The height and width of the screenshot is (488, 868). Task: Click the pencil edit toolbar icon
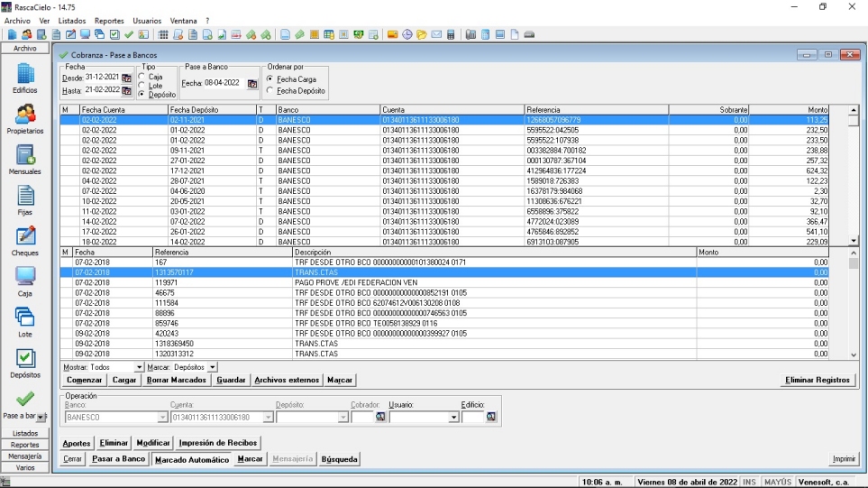click(x=71, y=34)
